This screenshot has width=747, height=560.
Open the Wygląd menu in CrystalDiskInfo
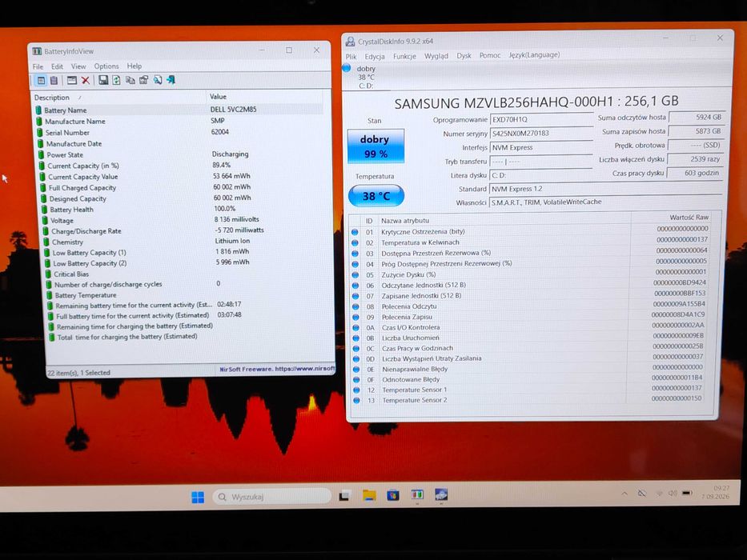coord(436,56)
